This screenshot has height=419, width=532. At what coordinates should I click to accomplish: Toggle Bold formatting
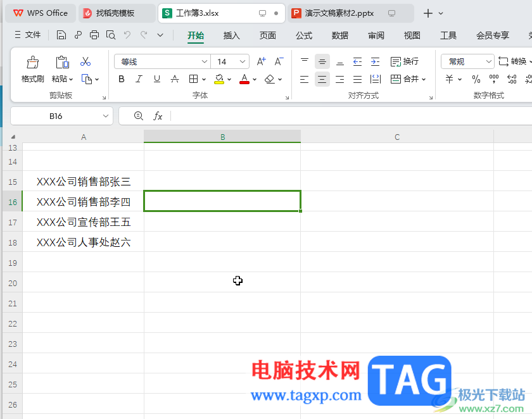click(122, 79)
